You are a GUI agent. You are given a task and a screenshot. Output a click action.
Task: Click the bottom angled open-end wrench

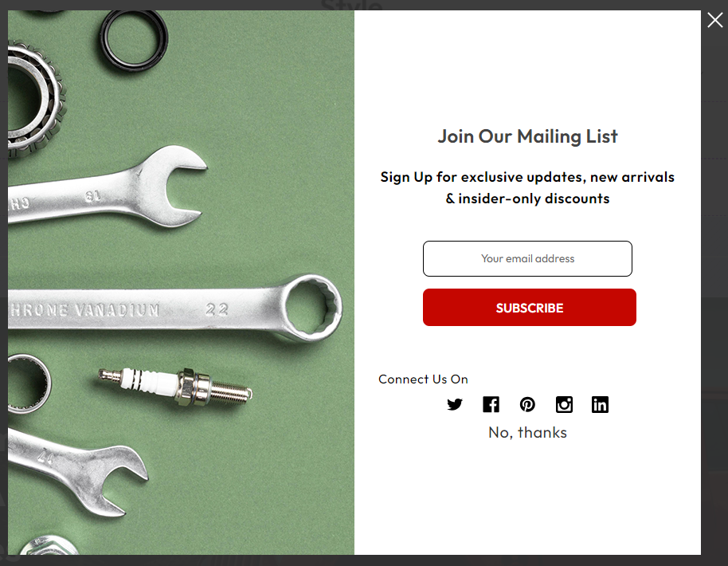coord(77,470)
